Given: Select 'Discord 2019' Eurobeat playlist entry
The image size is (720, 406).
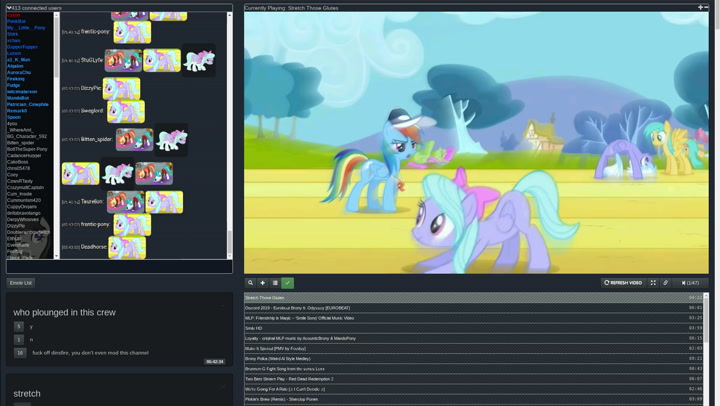Looking at the screenshot, I should coord(300,308).
